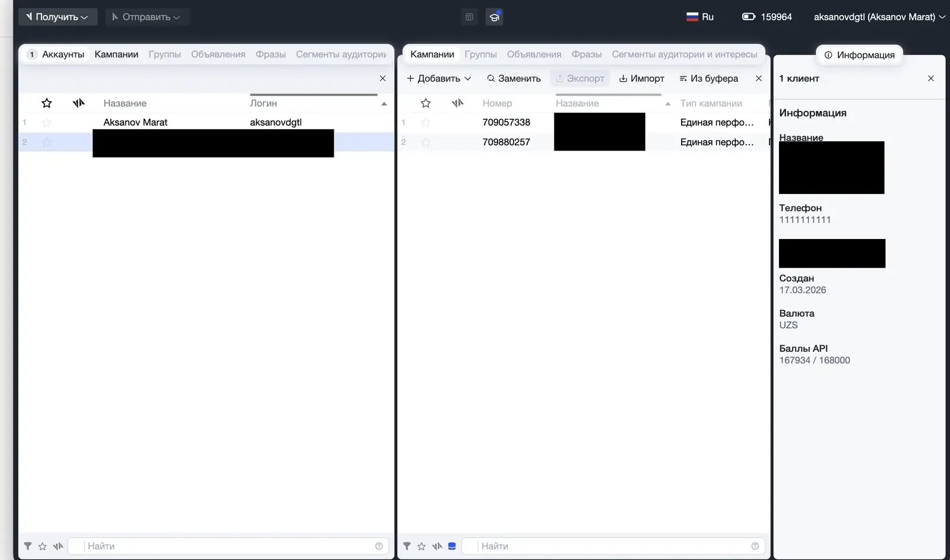Filter favorites in left panel footer
Image resolution: width=950 pixels, height=560 pixels.
tap(42, 546)
